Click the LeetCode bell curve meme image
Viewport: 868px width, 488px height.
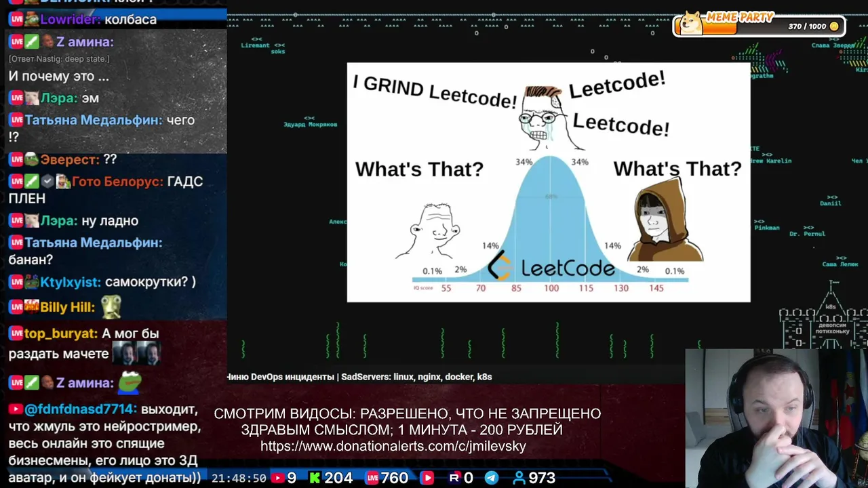pos(549,182)
